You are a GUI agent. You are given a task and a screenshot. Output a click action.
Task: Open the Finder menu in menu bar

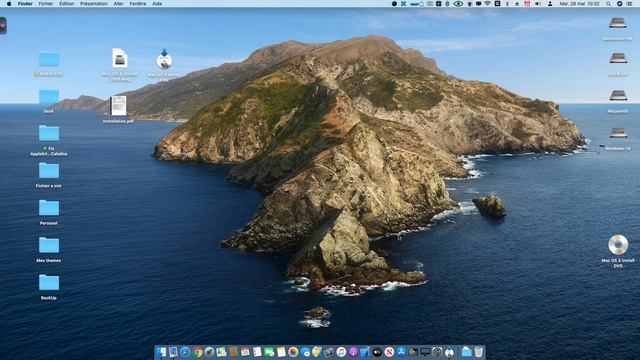click(x=25, y=4)
